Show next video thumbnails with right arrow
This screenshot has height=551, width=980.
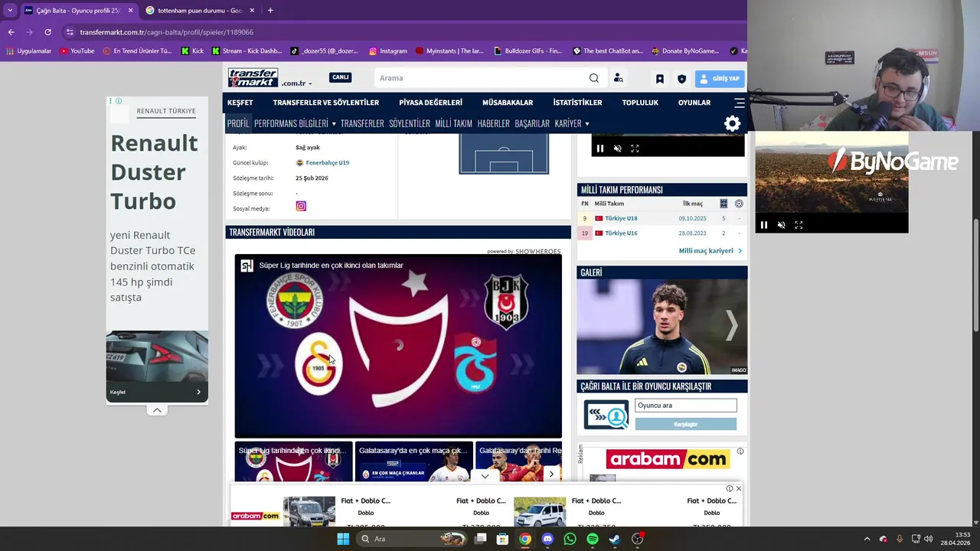[550, 474]
